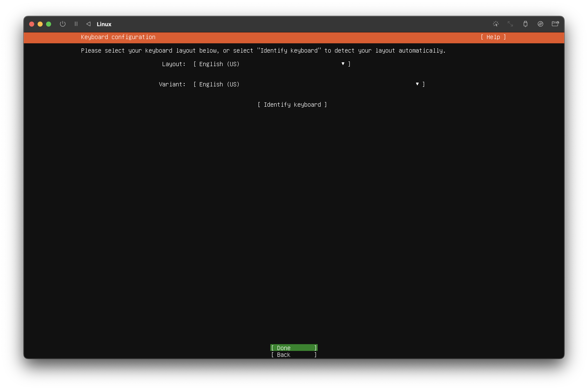The image size is (588, 390).
Task: Click the Variant field's down arrow
Action: 417,84
